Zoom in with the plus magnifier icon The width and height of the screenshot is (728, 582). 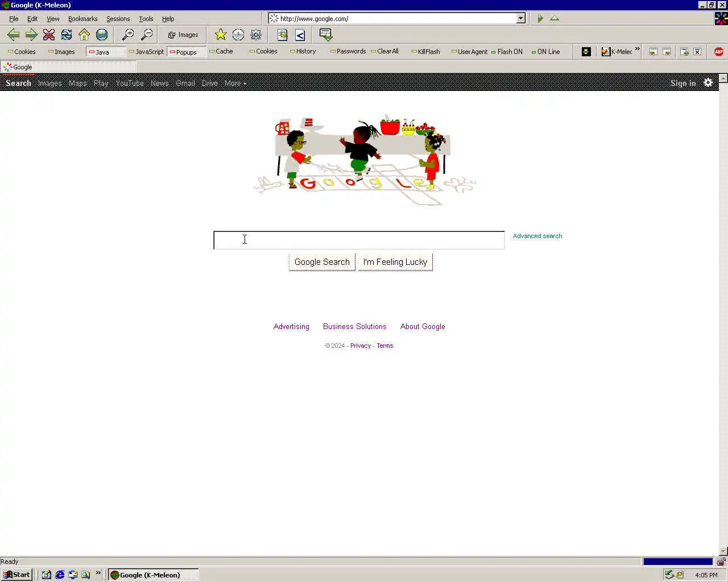[129, 35]
